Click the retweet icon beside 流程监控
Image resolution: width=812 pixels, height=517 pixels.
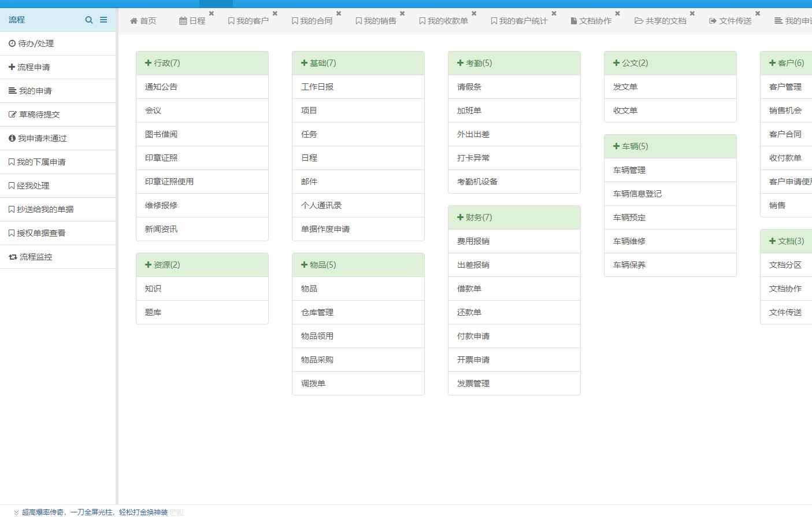[13, 257]
